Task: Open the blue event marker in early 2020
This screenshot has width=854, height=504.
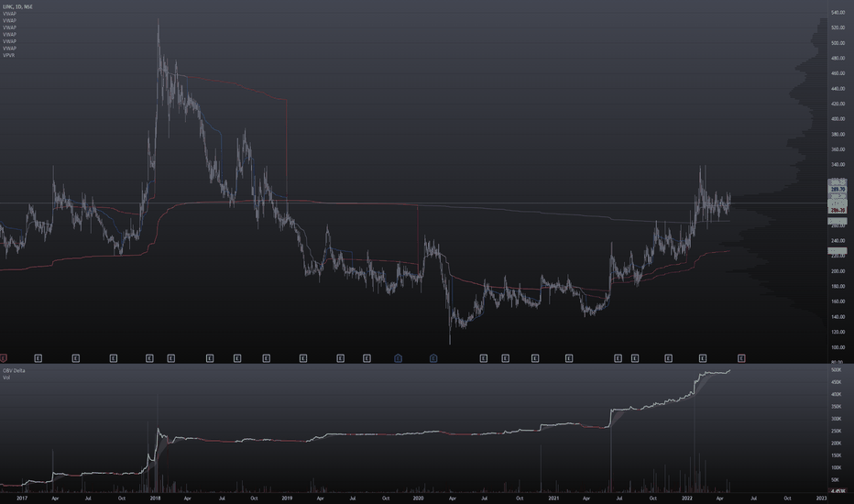Action: coord(433,358)
